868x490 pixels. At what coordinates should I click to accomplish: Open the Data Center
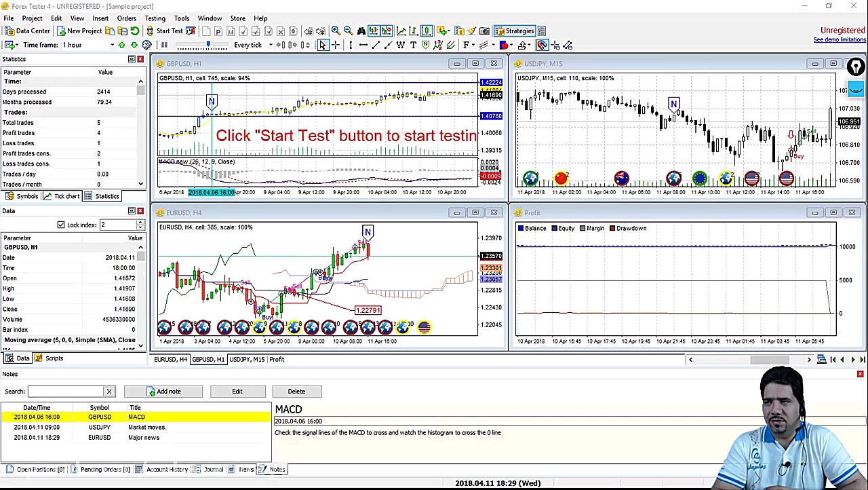[x=28, y=31]
